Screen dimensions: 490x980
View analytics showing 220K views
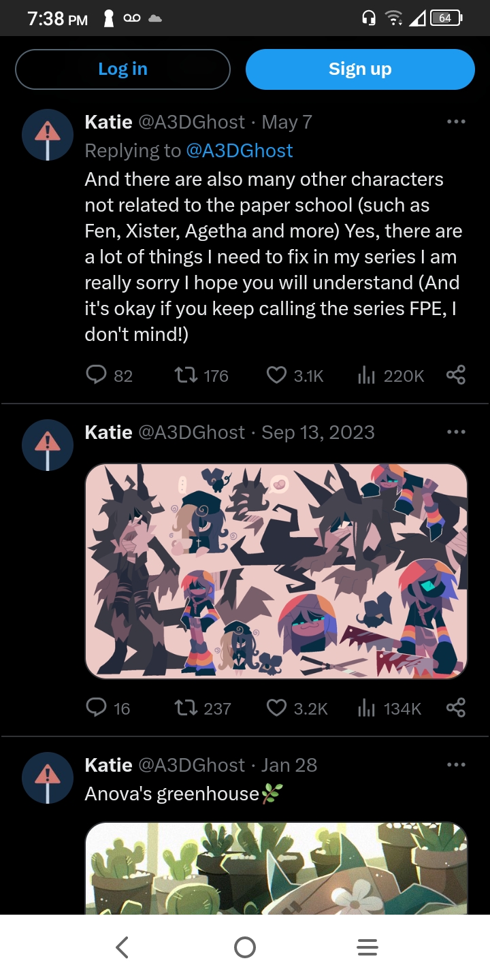tap(367, 375)
